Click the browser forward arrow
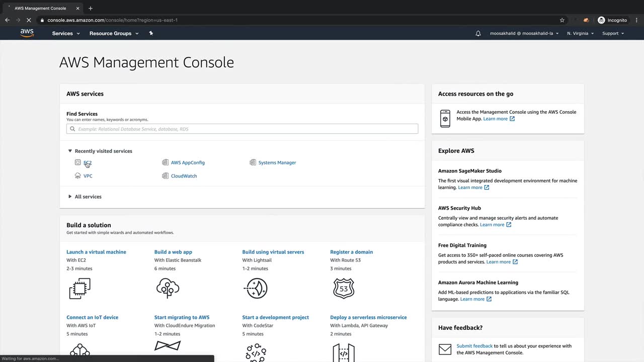The image size is (644, 362). coord(18,20)
